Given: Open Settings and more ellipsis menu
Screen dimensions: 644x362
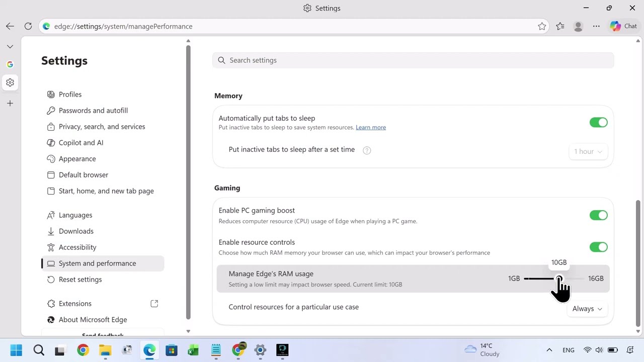Looking at the screenshot, I should [x=596, y=26].
